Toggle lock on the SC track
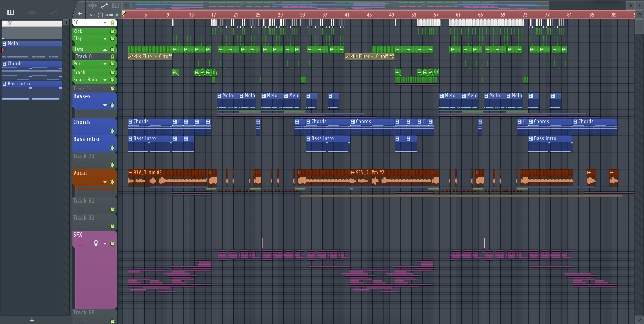 [112, 23]
